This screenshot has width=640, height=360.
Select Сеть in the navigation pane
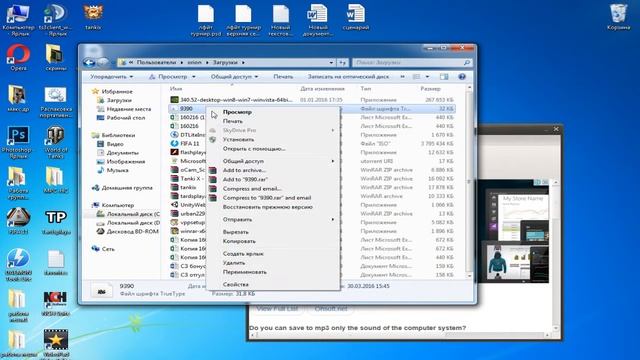point(108,249)
